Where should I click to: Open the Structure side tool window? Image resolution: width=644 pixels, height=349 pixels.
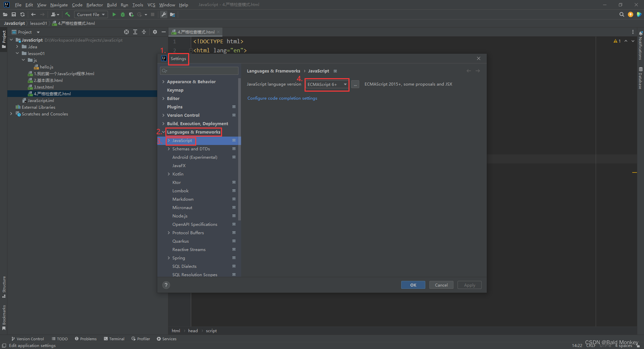pos(4,287)
